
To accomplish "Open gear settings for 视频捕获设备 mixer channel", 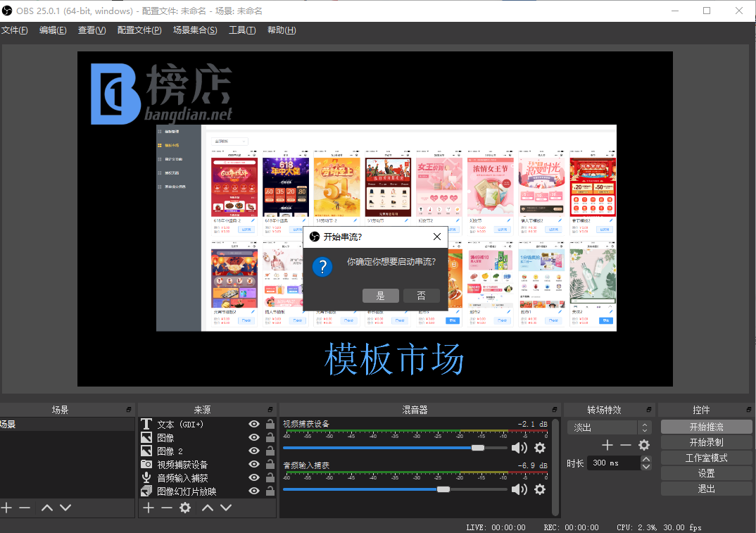I will pyautogui.click(x=540, y=448).
